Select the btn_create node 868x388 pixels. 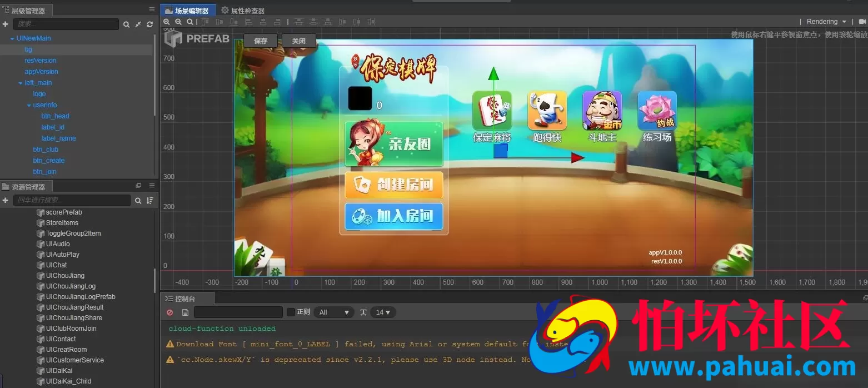click(49, 161)
